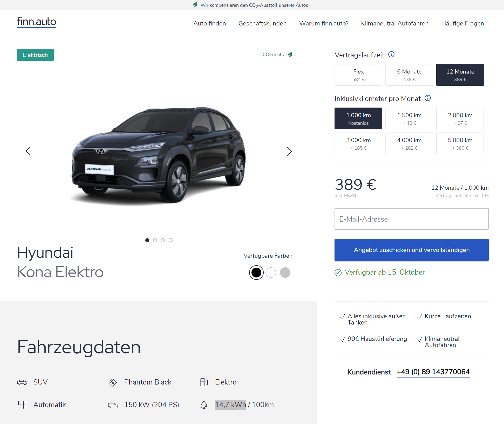This screenshot has height=424, width=504.
Task: Click the '14,7 kWh' highlighted text
Action: click(x=230, y=405)
